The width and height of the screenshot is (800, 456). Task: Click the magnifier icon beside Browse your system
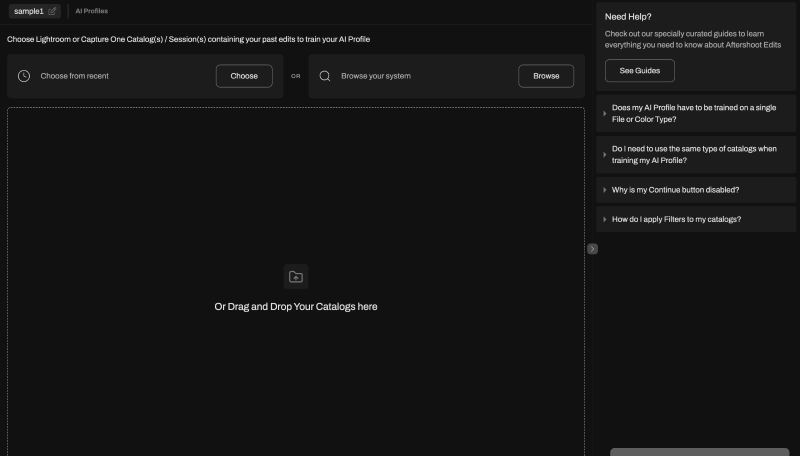[x=325, y=76]
